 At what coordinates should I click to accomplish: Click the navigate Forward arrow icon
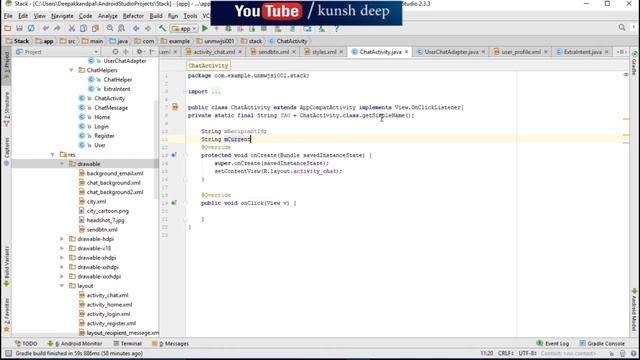pos(148,28)
